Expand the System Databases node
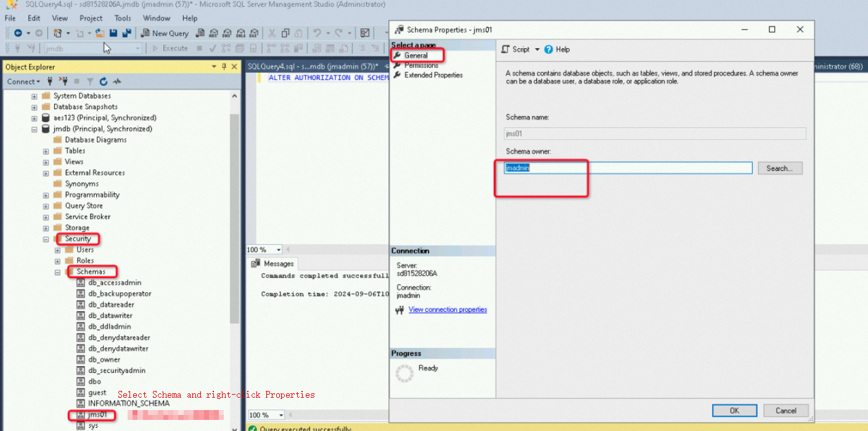Image resolution: width=868 pixels, height=431 pixels. (x=35, y=96)
